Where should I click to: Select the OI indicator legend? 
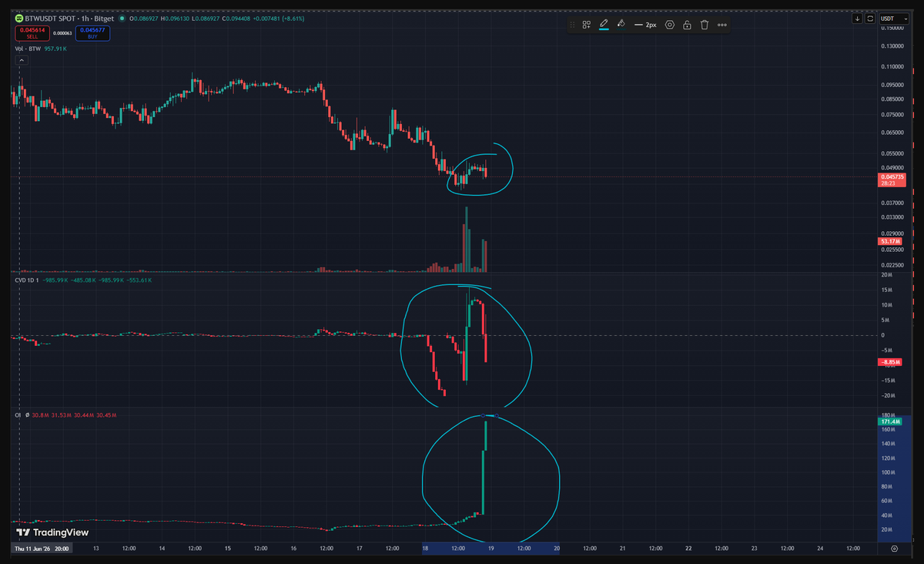[x=18, y=415]
